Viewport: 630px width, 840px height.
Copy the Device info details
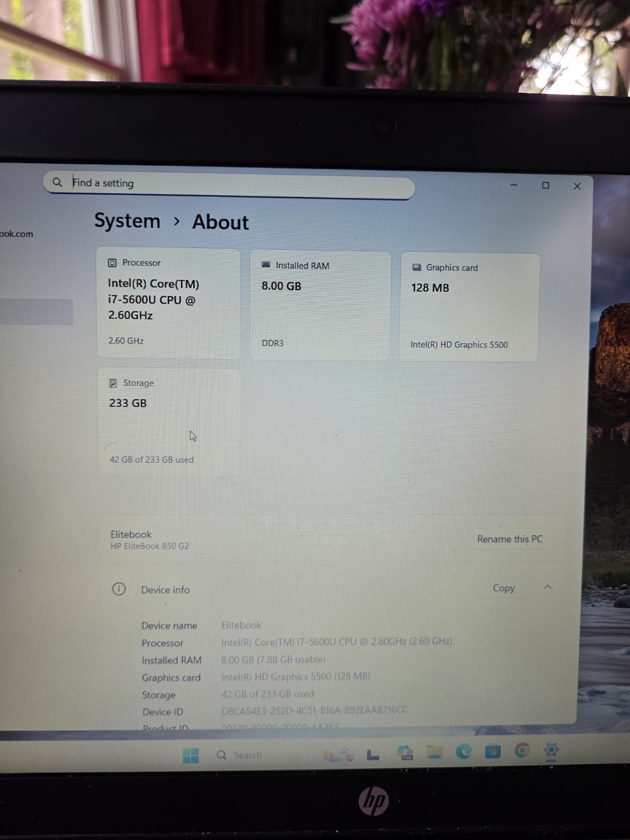point(503,588)
